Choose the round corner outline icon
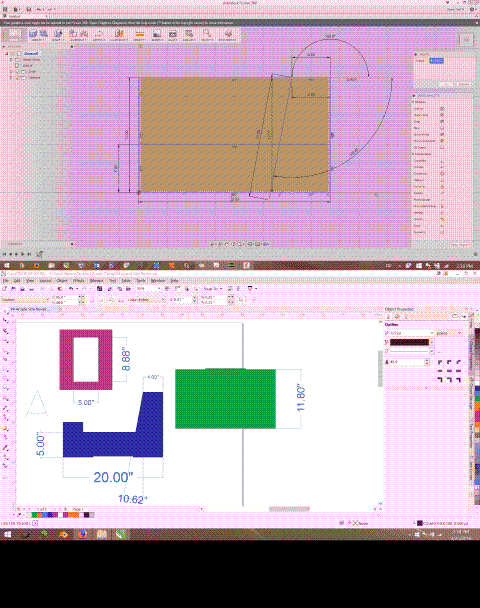The image size is (480, 608). (449, 362)
